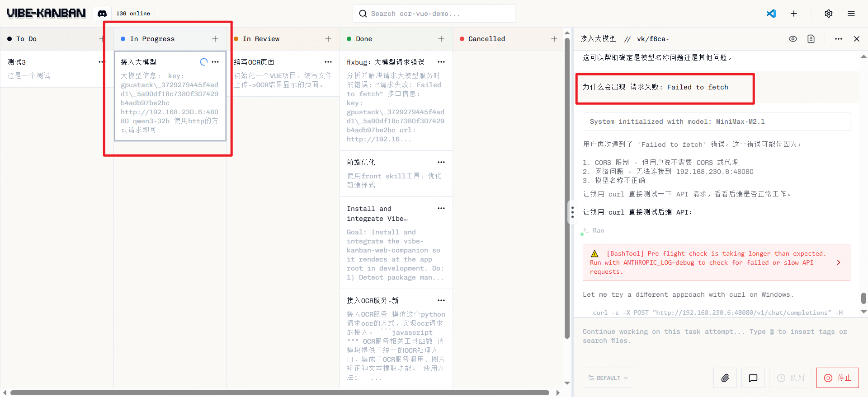Expand the Ran command entry
The width and height of the screenshot is (868, 397).
point(594,230)
